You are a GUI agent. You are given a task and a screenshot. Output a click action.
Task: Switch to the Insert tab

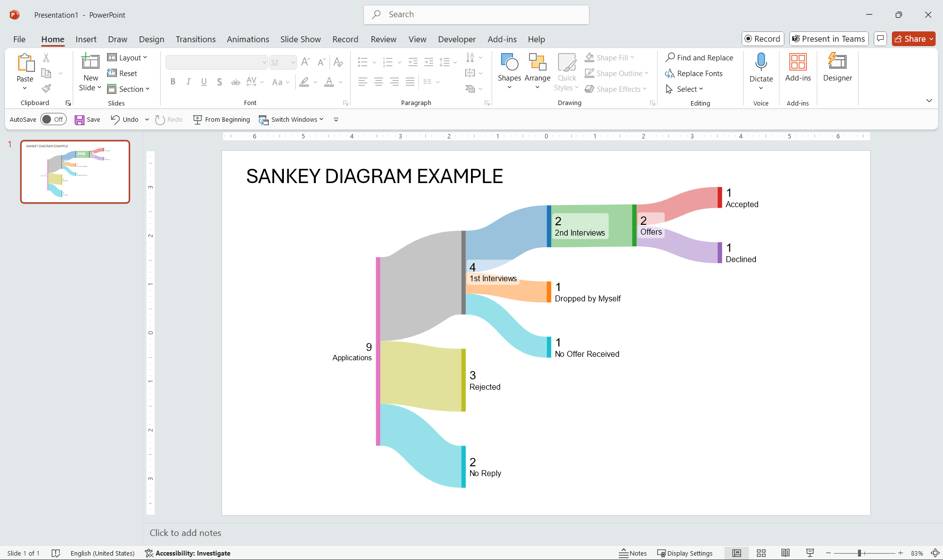[86, 39]
